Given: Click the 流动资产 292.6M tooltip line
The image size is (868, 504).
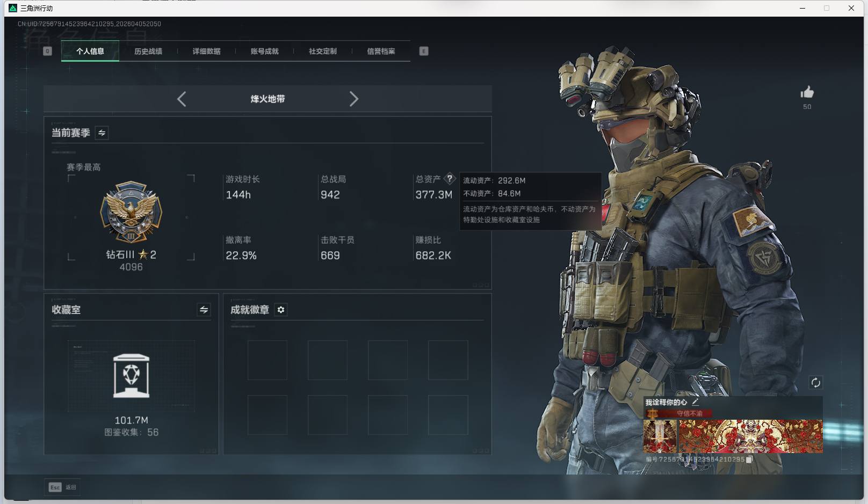Looking at the screenshot, I should click(x=494, y=181).
